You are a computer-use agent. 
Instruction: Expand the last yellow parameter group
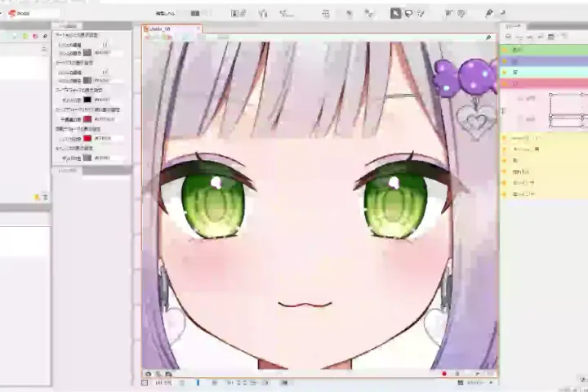(505, 194)
